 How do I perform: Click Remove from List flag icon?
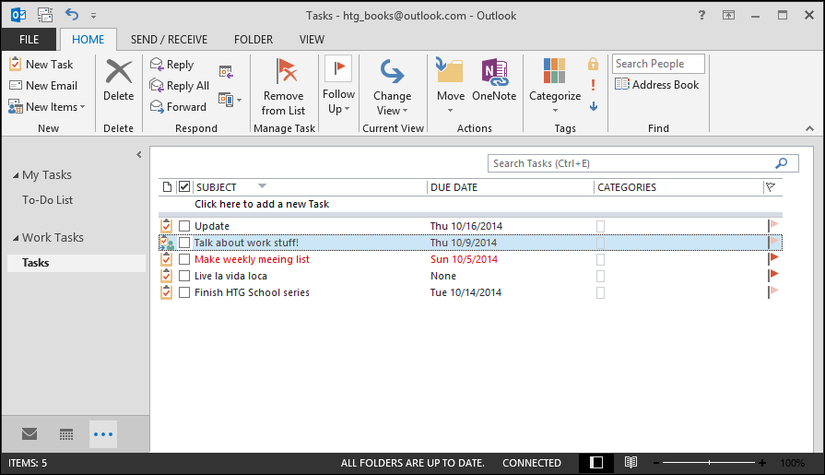pos(286,70)
